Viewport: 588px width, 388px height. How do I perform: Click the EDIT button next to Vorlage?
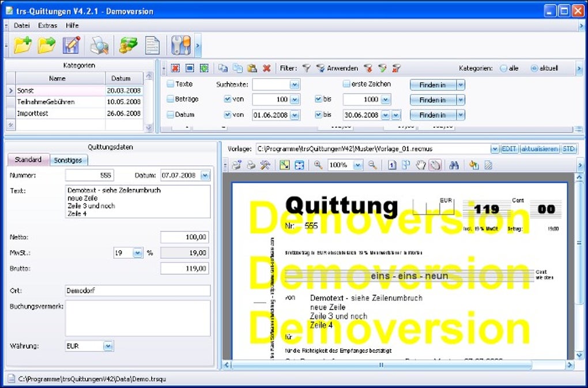pos(509,149)
